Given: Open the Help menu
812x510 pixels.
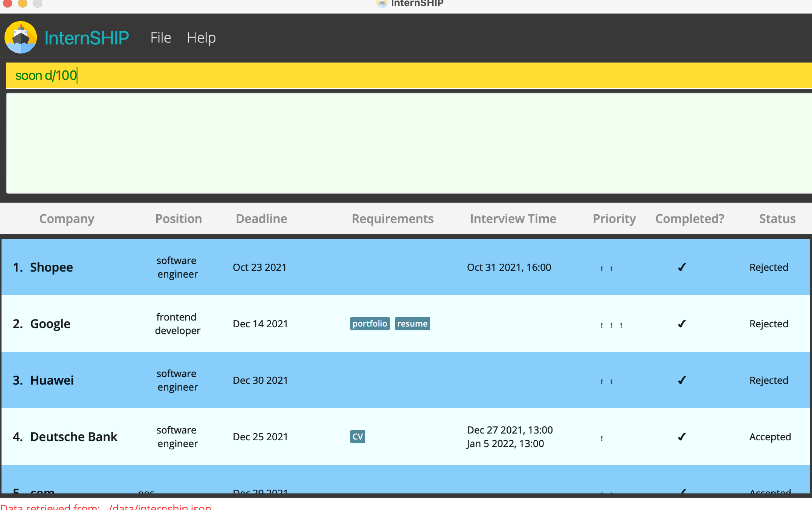Looking at the screenshot, I should pyautogui.click(x=201, y=38).
